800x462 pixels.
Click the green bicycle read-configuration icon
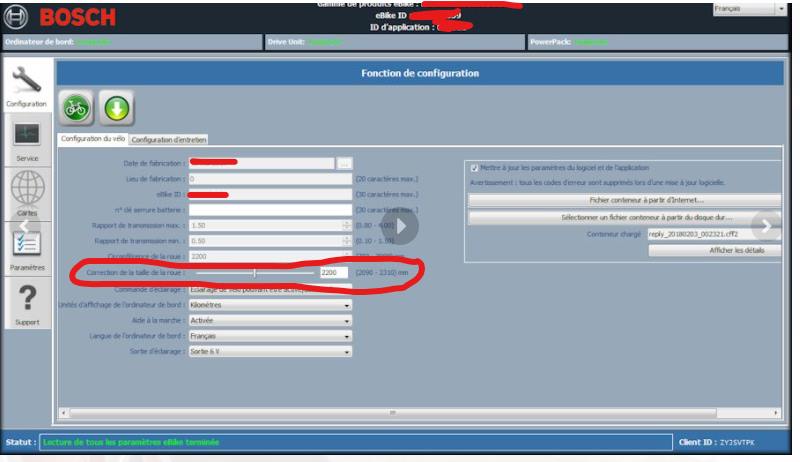coord(75,108)
